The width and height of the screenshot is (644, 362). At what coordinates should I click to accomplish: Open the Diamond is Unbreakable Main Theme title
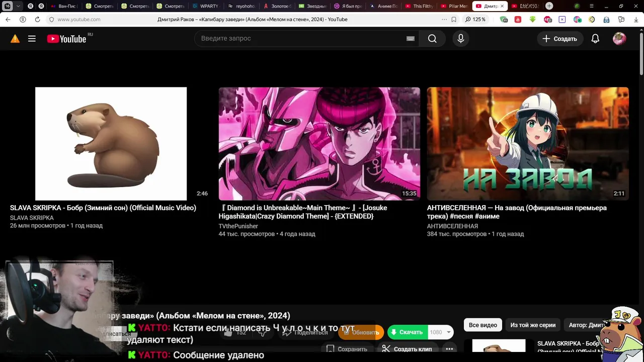[303, 212]
